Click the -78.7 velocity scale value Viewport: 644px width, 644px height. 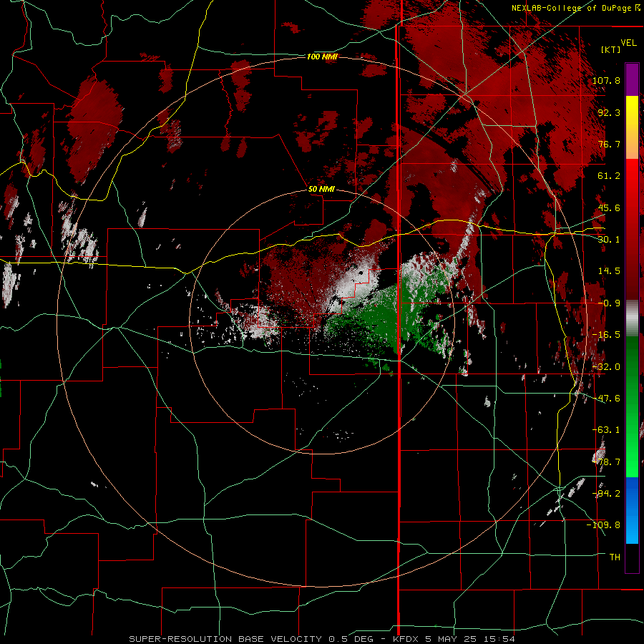pyautogui.click(x=606, y=462)
